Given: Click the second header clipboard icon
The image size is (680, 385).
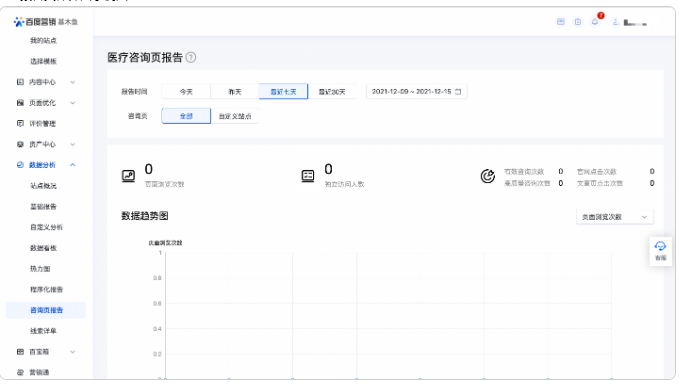Looking at the screenshot, I should [x=578, y=22].
